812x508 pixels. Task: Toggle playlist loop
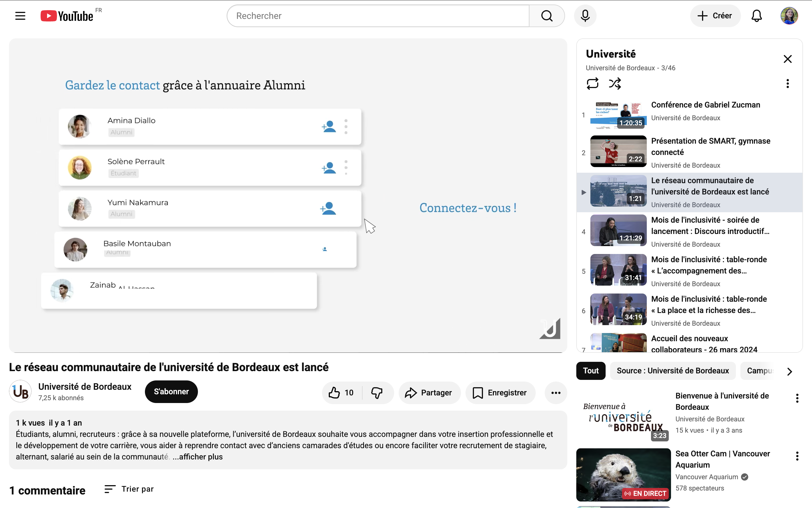[593, 83]
